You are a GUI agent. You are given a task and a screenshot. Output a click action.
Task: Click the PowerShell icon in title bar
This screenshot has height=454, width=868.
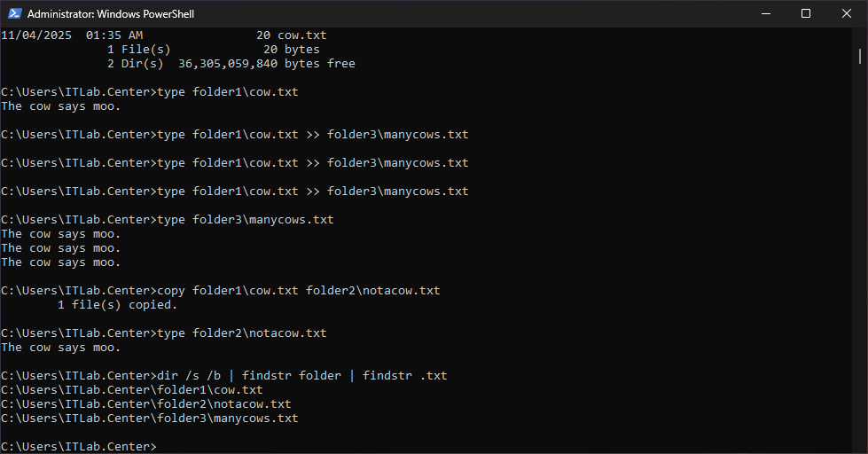pos(13,13)
